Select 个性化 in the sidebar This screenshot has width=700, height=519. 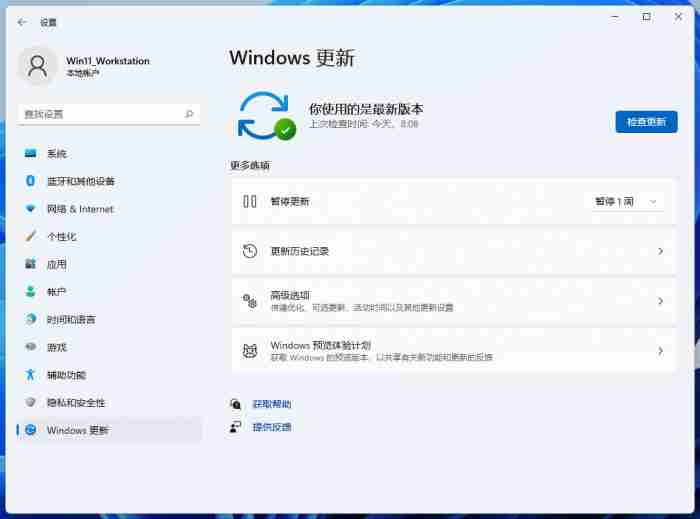(x=109, y=237)
